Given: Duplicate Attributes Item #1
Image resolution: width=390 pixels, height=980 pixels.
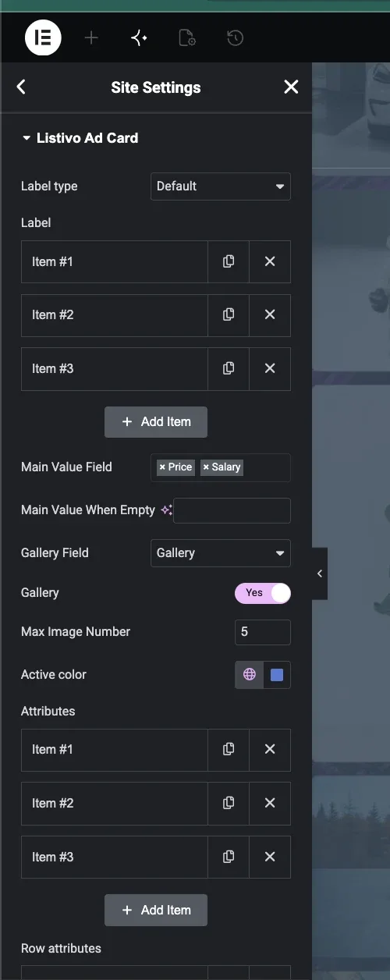Looking at the screenshot, I should click(229, 749).
